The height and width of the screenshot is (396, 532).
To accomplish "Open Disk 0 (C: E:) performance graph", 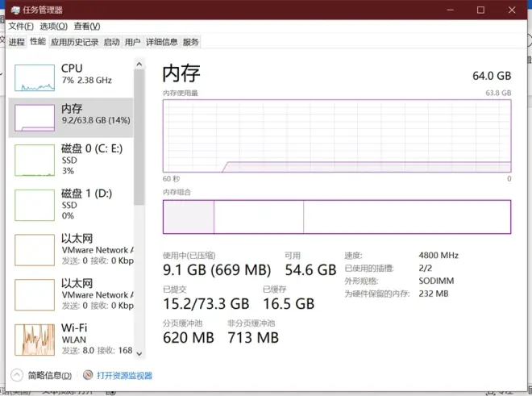I will tap(35, 160).
